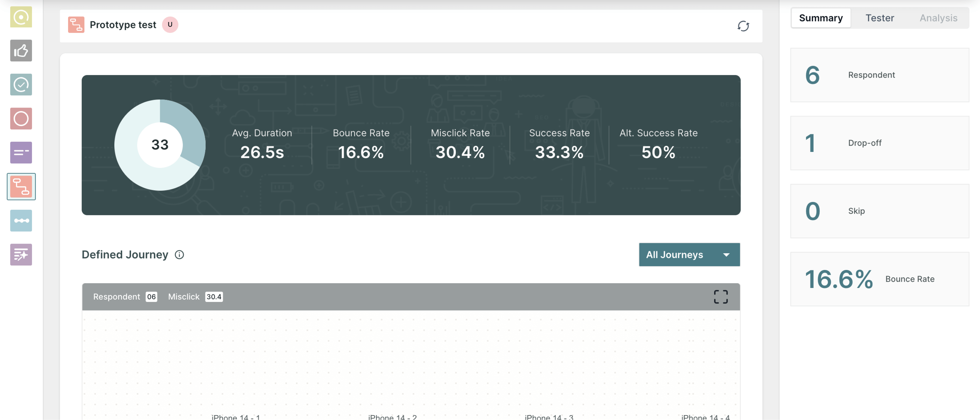Refresh the prototype test results

(743, 26)
